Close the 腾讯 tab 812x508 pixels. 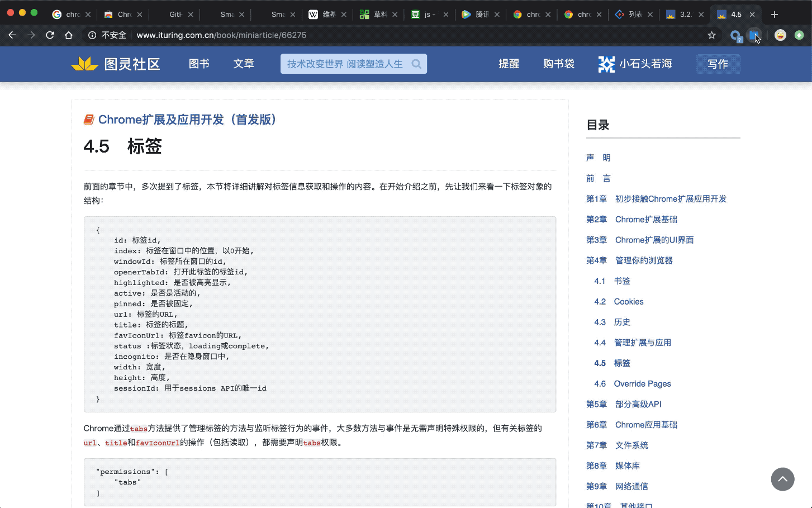497,15
